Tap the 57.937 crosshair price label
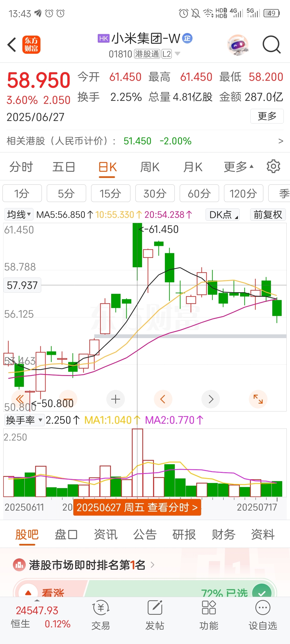This screenshot has width=290, height=644. [22, 285]
